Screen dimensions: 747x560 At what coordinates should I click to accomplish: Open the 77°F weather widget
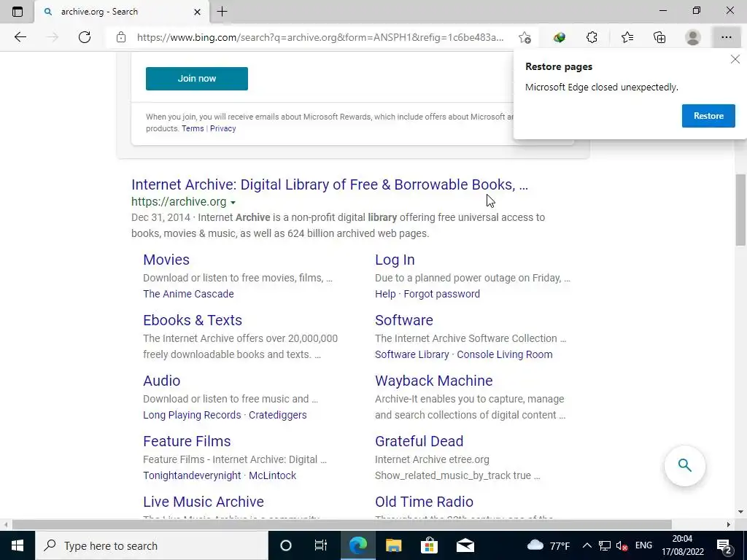(549, 545)
